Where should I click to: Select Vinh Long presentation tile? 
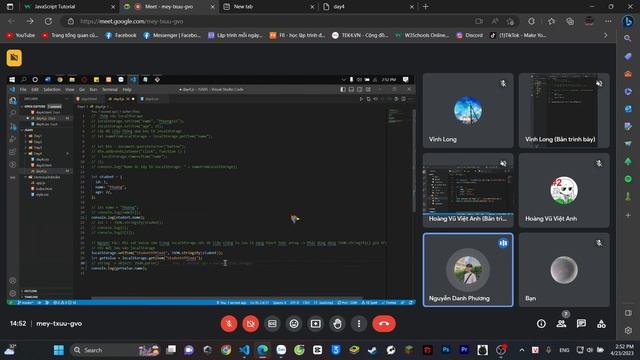pos(564,111)
